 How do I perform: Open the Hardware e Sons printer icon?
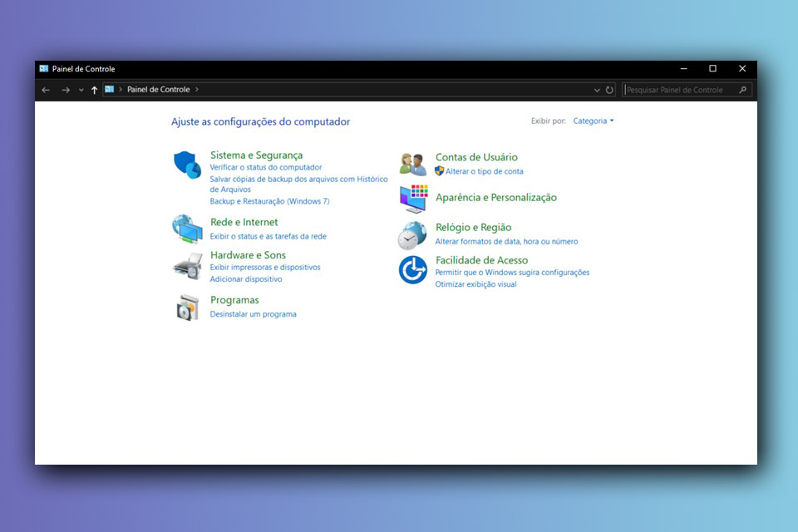click(187, 266)
